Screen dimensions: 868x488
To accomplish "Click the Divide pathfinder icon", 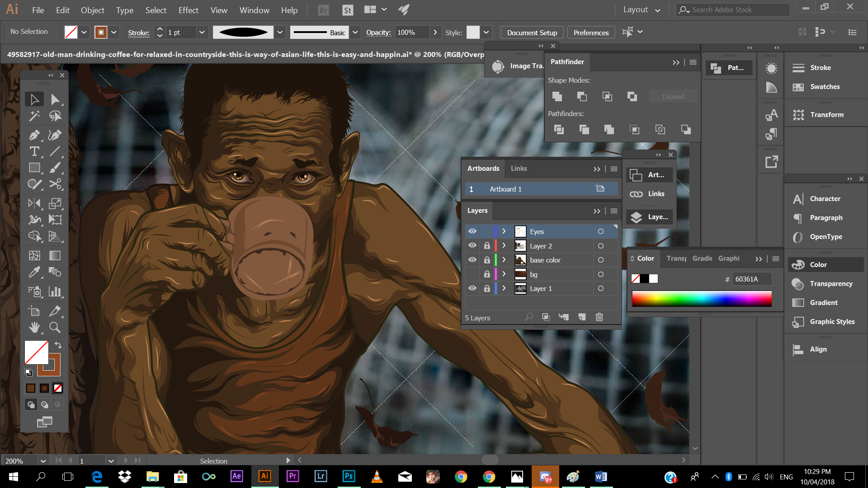I will tap(559, 130).
